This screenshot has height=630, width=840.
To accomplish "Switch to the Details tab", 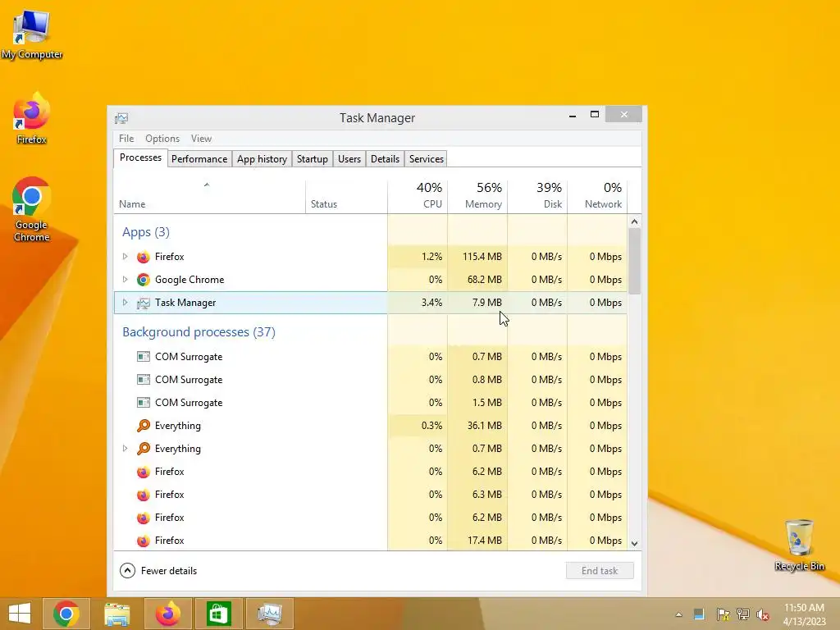I will [386, 159].
